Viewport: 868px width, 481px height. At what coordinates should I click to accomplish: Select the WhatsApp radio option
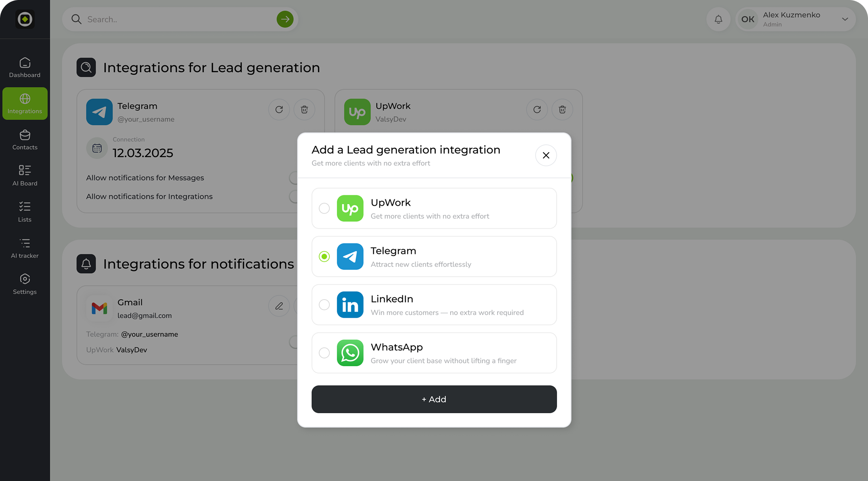pyautogui.click(x=324, y=353)
